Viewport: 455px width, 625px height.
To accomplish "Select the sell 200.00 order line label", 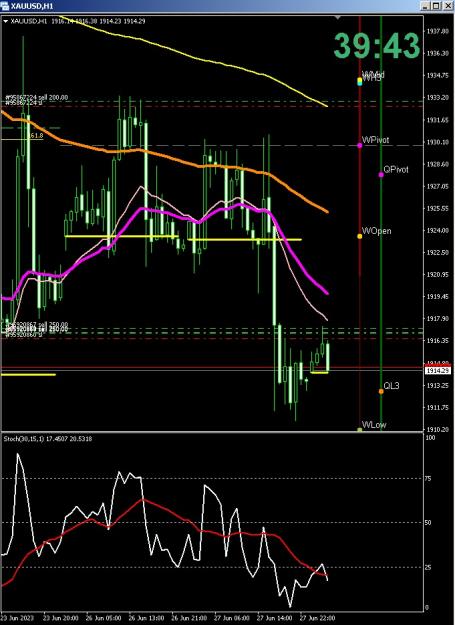I will pos(37,98).
